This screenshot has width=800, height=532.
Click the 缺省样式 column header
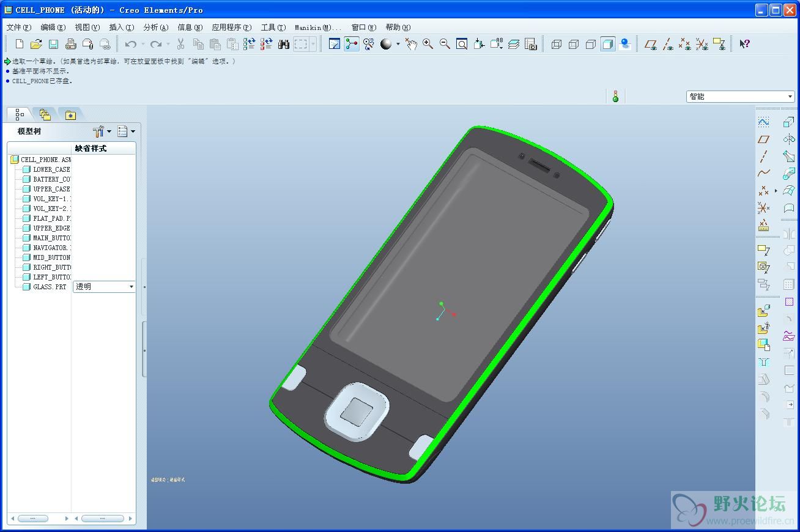point(91,149)
